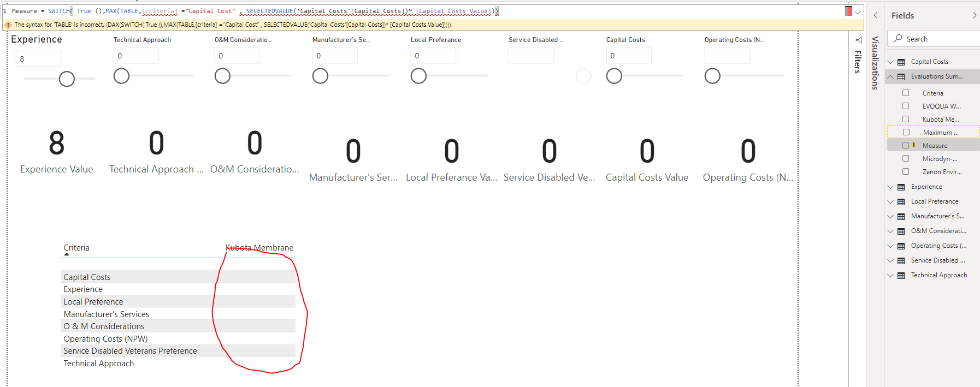Expand the formula bar dropdown chevron
The height and width of the screenshot is (387, 980).
click(x=858, y=12)
